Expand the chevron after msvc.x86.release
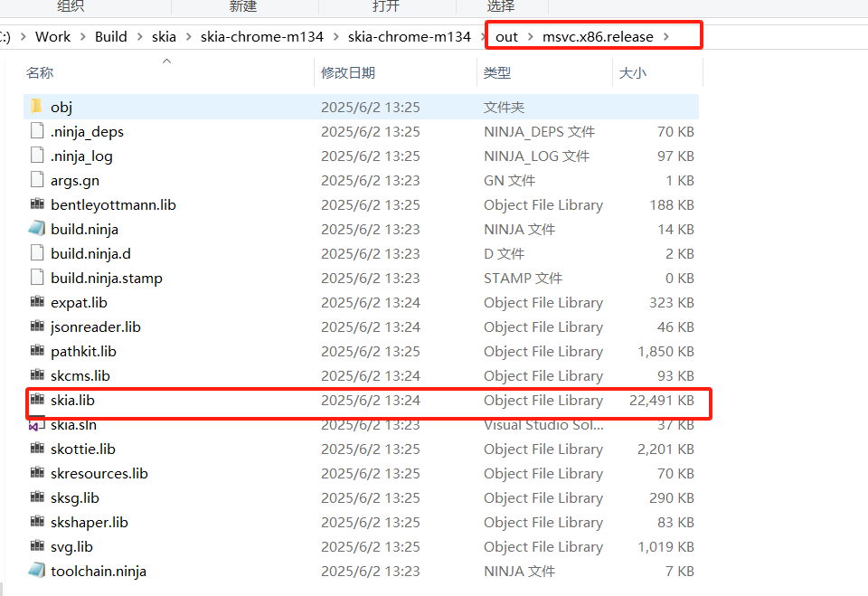 point(666,37)
